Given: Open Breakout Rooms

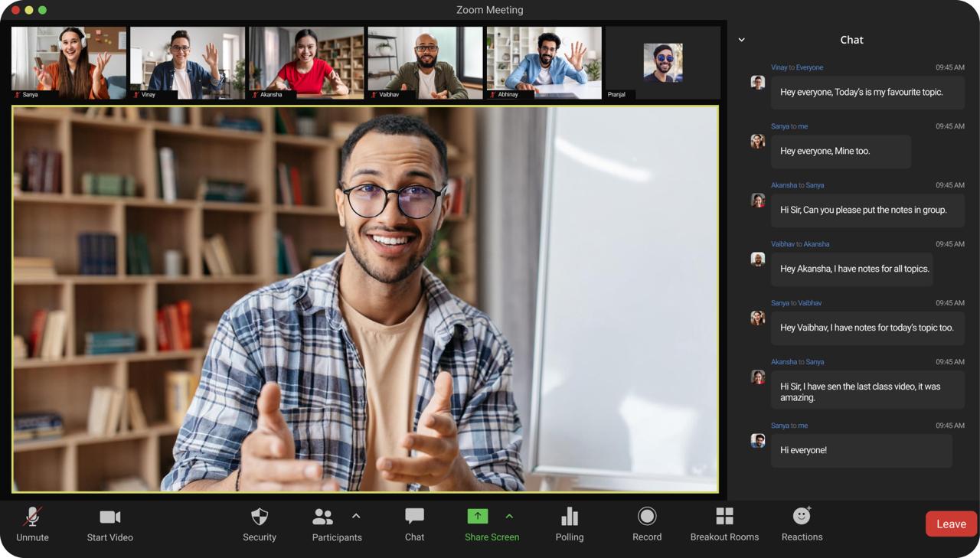Looking at the screenshot, I should pyautogui.click(x=724, y=524).
